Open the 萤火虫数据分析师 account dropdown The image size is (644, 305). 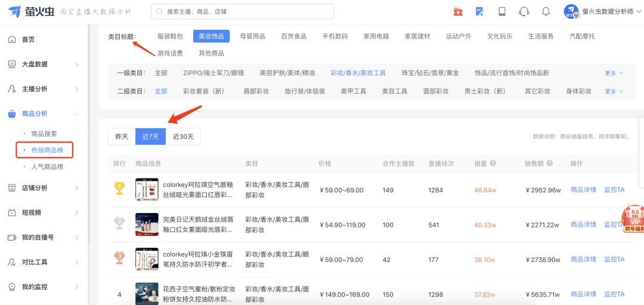(601, 11)
